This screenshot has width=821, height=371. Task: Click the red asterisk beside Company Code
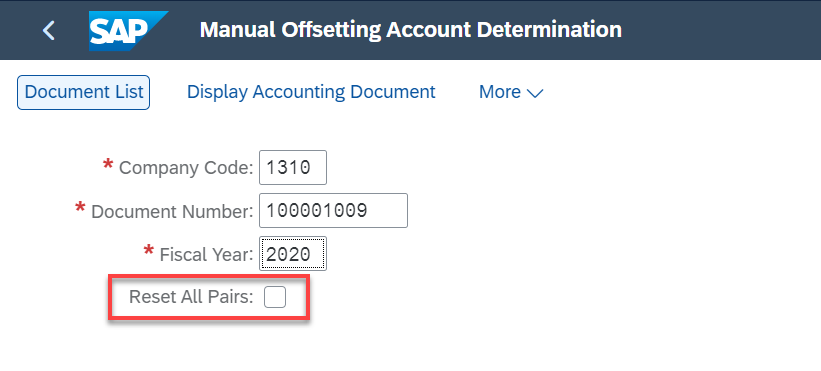108,165
